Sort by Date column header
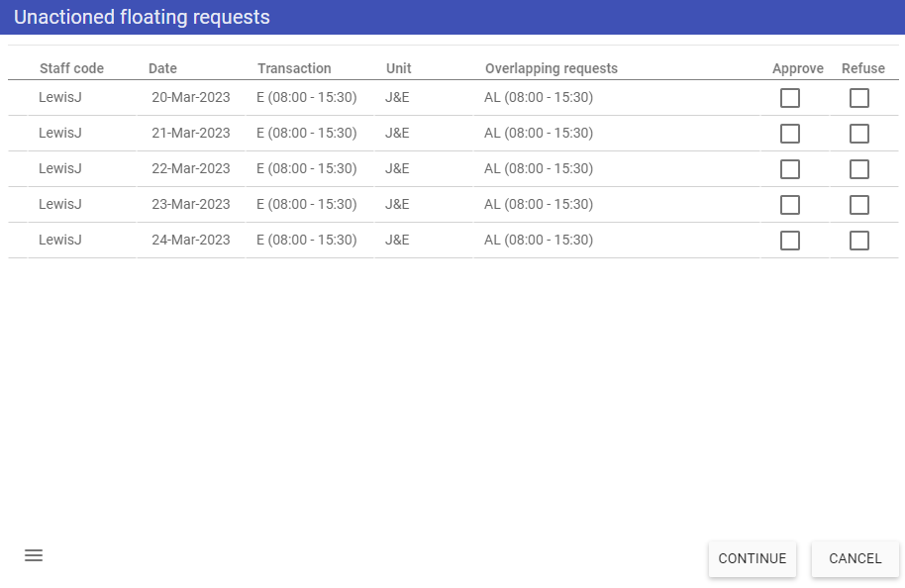The image size is (905, 588). tap(162, 68)
